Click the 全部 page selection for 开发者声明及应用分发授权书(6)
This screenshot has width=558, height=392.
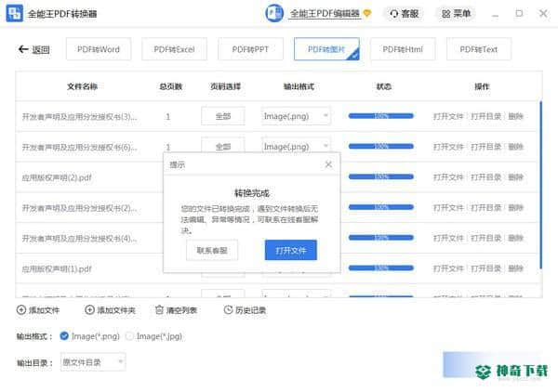pos(223,146)
